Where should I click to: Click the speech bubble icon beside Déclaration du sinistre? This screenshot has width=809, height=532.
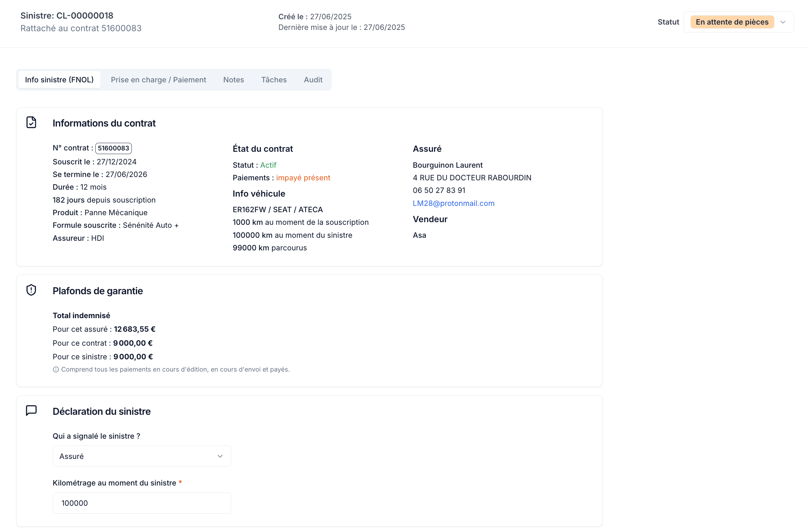(31, 410)
